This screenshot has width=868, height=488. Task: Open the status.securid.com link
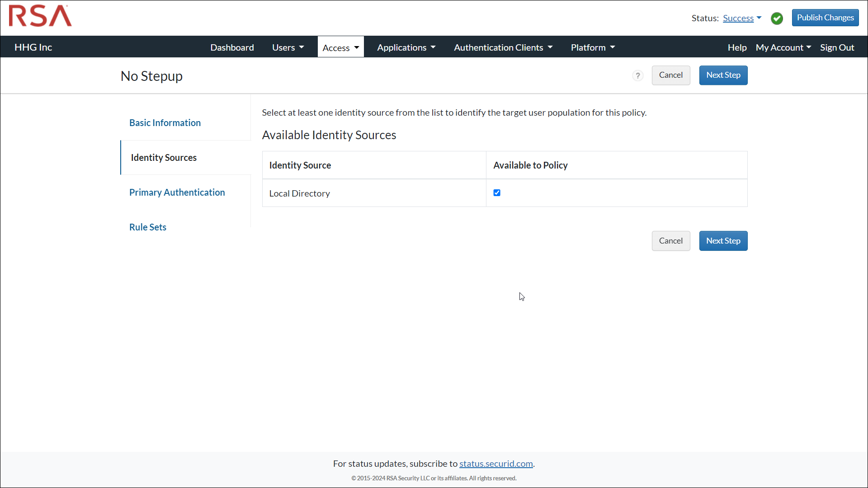coord(496,463)
